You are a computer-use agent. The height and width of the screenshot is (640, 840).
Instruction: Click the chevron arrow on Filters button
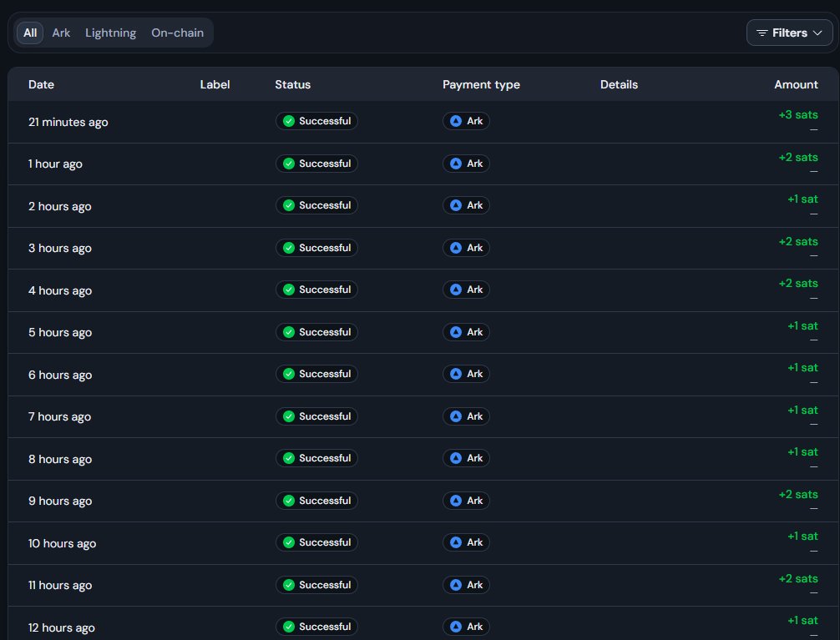817,33
